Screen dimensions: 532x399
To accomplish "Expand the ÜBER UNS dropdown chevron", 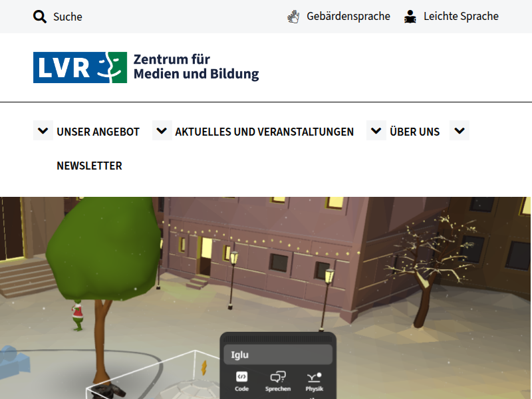I will pos(376,130).
